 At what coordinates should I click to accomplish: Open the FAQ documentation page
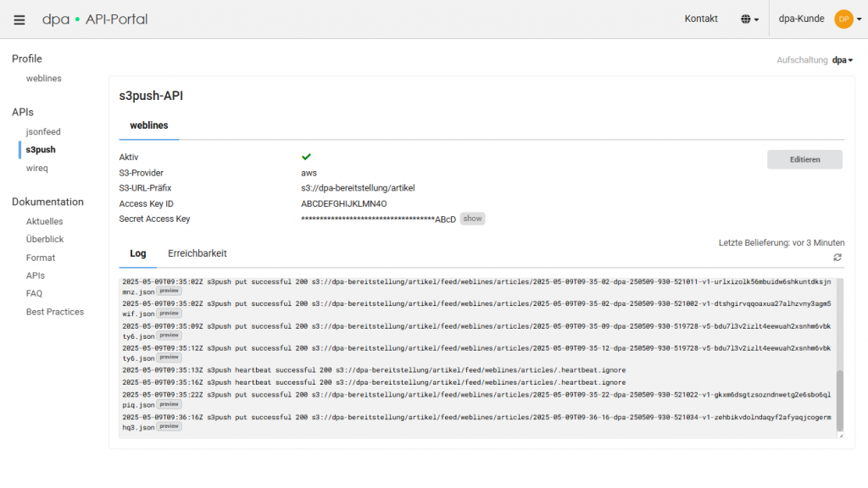click(x=34, y=293)
